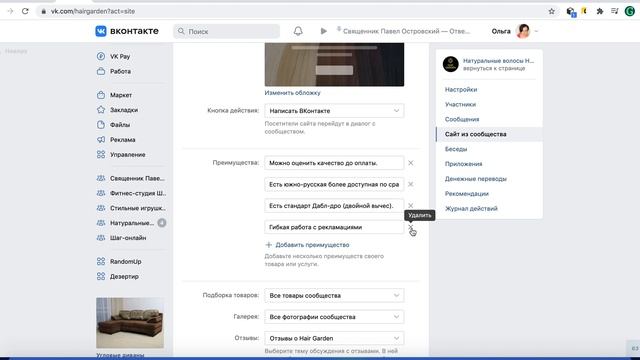This screenshot has width=640, height=360.
Task: Go to Рекомендации in right menu
Action: [x=467, y=194]
